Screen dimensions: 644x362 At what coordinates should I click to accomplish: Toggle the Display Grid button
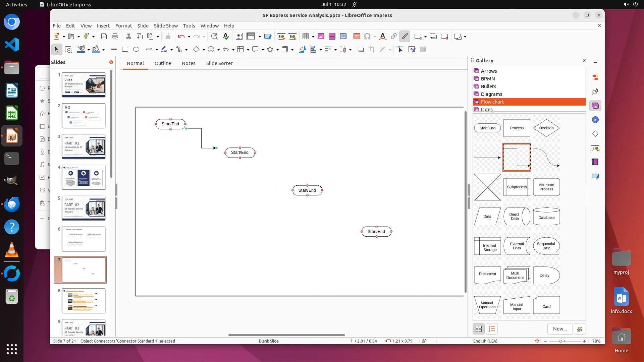point(239,37)
